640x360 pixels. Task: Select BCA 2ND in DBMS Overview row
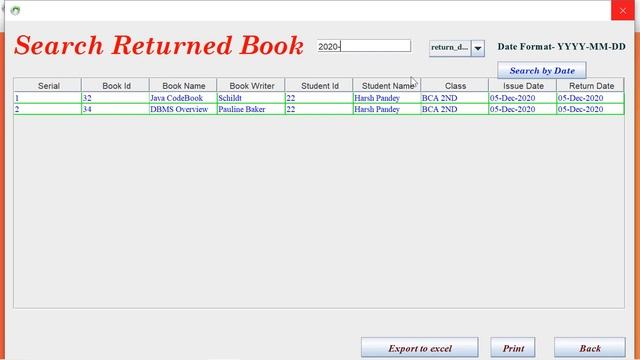point(455,109)
